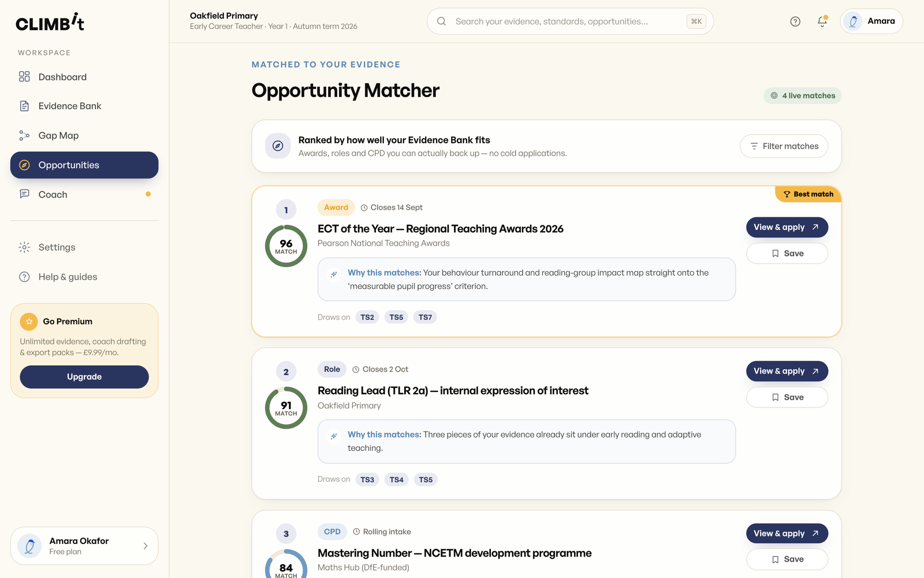Click the Closes 2 Oct deadline

tap(380, 369)
